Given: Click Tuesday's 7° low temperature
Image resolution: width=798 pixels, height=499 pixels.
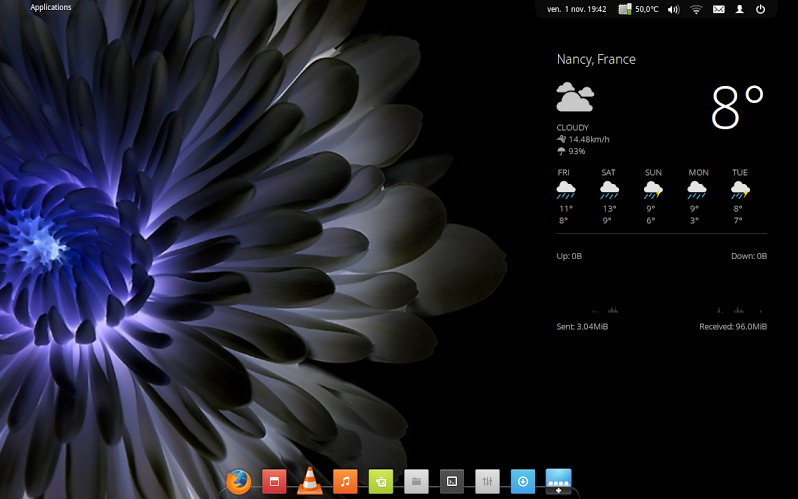Looking at the screenshot, I should (x=738, y=220).
